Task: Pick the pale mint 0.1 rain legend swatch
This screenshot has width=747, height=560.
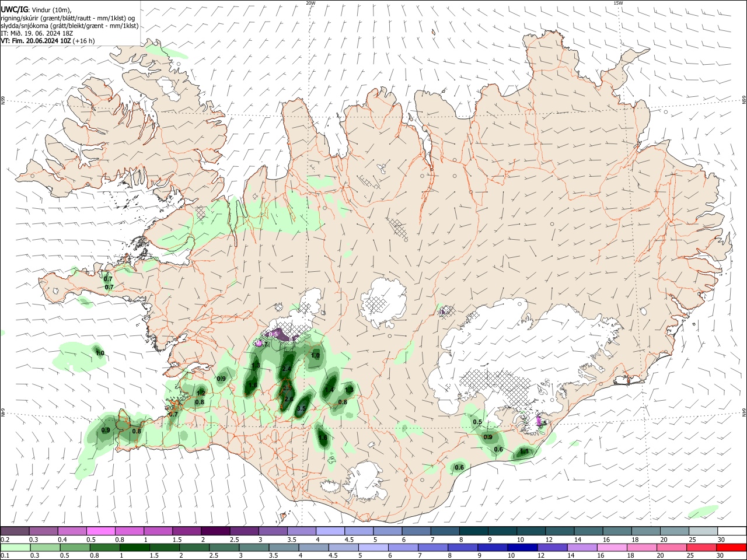Action: [15, 547]
